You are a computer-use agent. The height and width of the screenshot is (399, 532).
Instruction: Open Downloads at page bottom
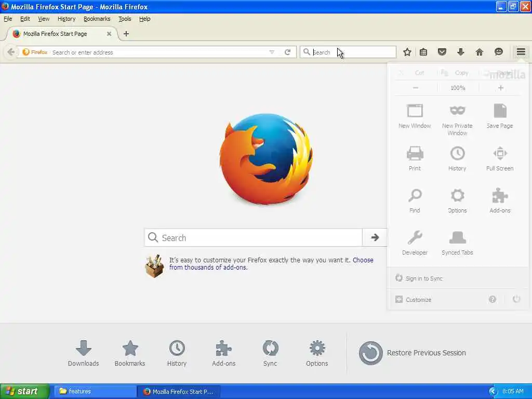[84, 353]
